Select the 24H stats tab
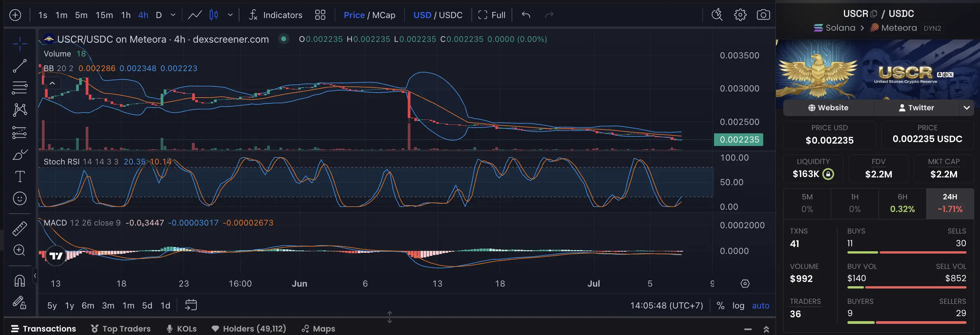Image resolution: width=980 pixels, height=335 pixels. click(950, 203)
